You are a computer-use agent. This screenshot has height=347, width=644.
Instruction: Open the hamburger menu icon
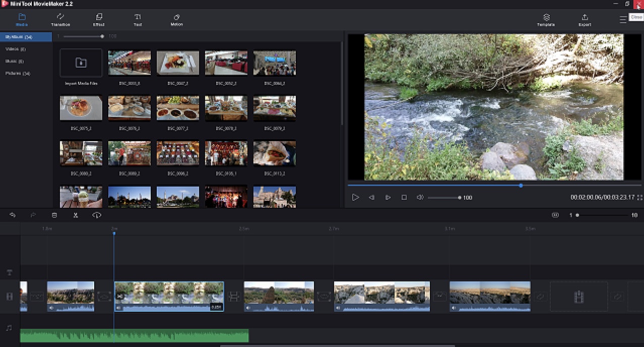point(623,20)
